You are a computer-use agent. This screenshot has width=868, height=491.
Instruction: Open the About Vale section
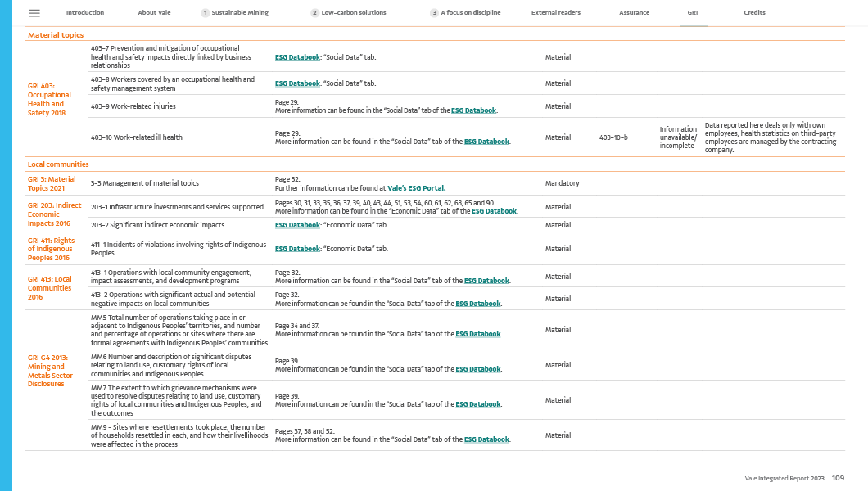click(x=153, y=13)
